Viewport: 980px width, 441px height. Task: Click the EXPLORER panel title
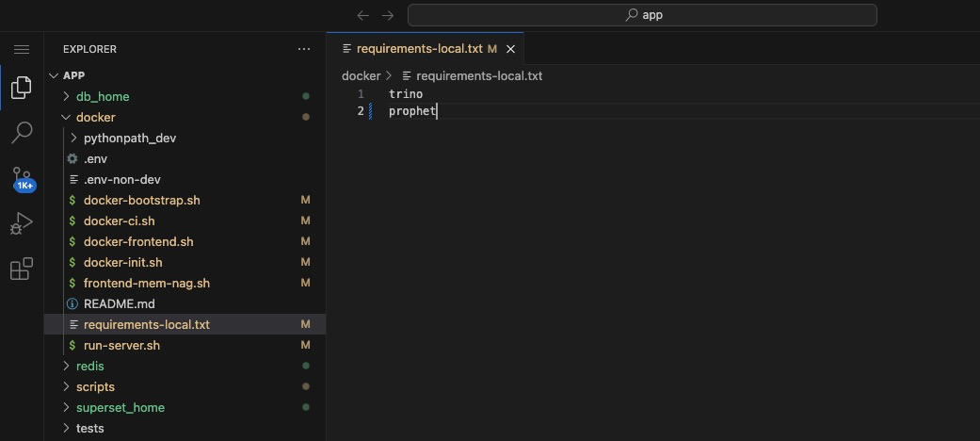[x=90, y=49]
